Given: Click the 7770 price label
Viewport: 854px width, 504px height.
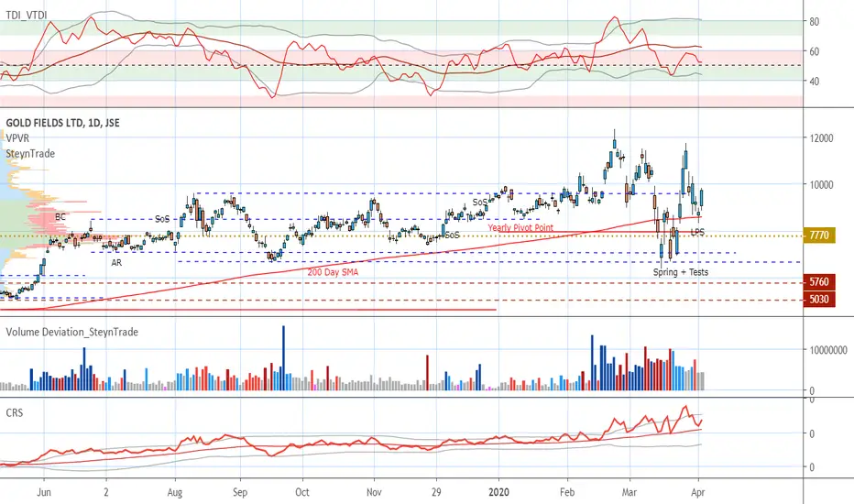Looking at the screenshot, I should [819, 236].
